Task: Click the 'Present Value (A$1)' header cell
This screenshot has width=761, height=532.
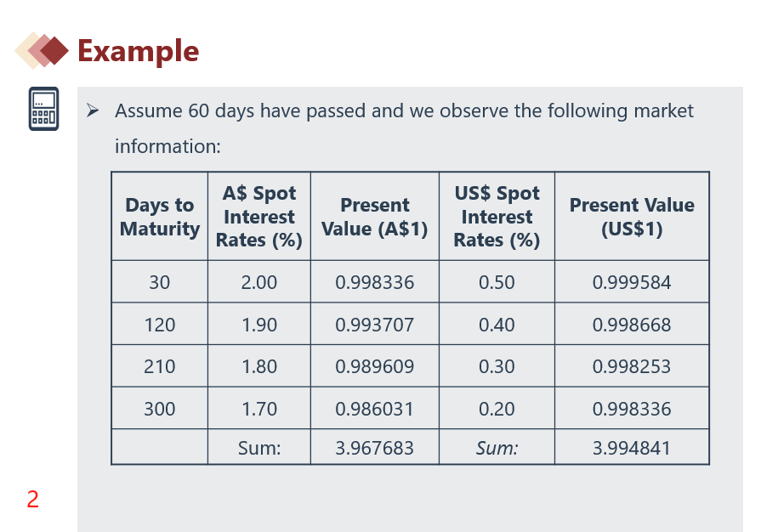Action: 375,217
